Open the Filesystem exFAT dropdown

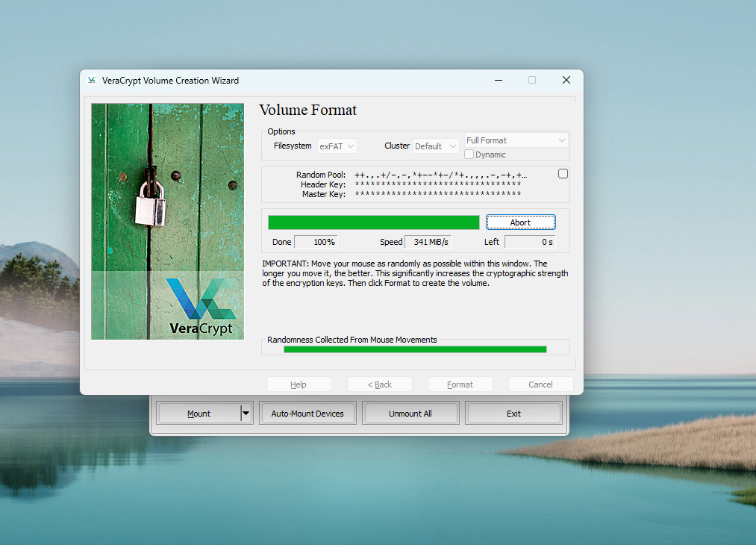tap(337, 146)
